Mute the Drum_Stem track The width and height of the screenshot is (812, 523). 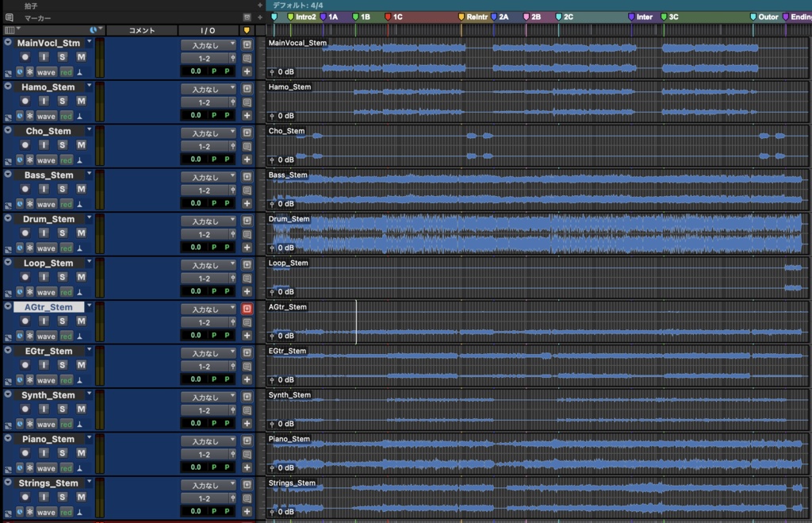[82, 233]
